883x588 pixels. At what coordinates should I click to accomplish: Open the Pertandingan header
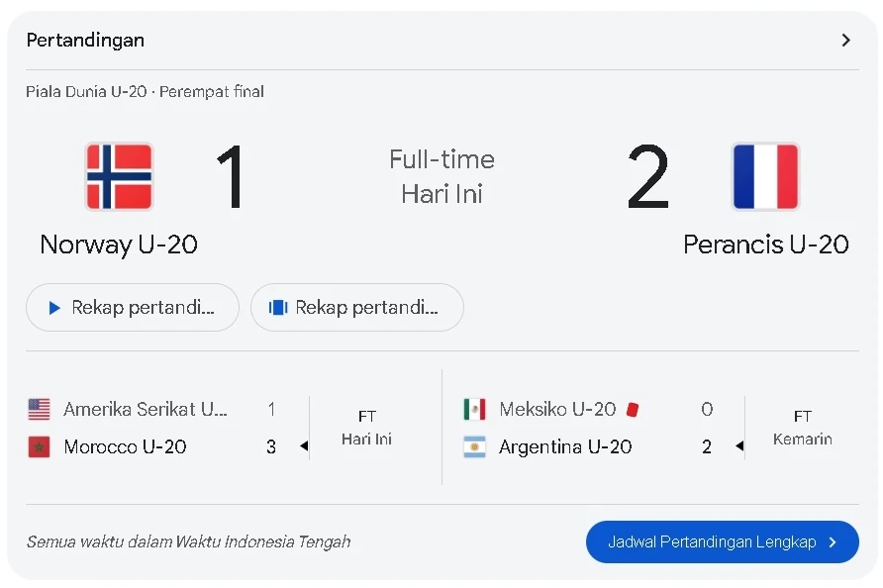[85, 41]
